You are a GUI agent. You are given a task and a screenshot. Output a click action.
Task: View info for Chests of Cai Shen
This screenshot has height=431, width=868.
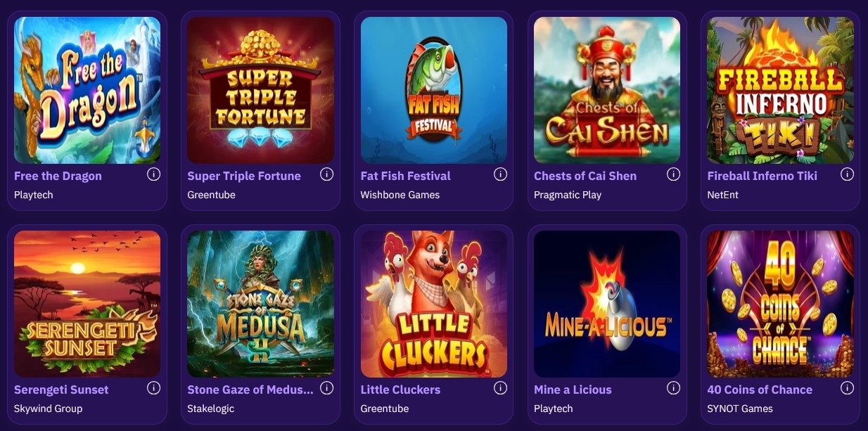click(673, 174)
